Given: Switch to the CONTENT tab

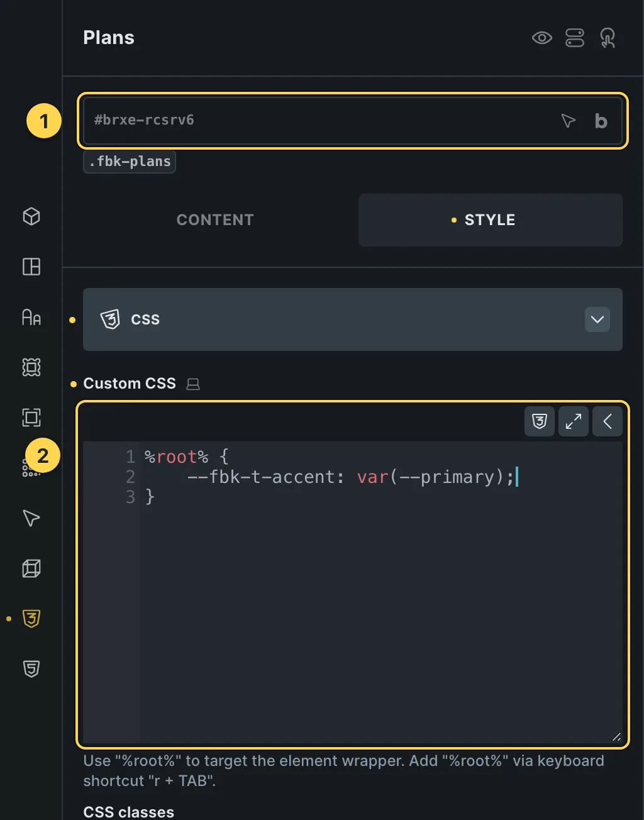Looking at the screenshot, I should (215, 219).
